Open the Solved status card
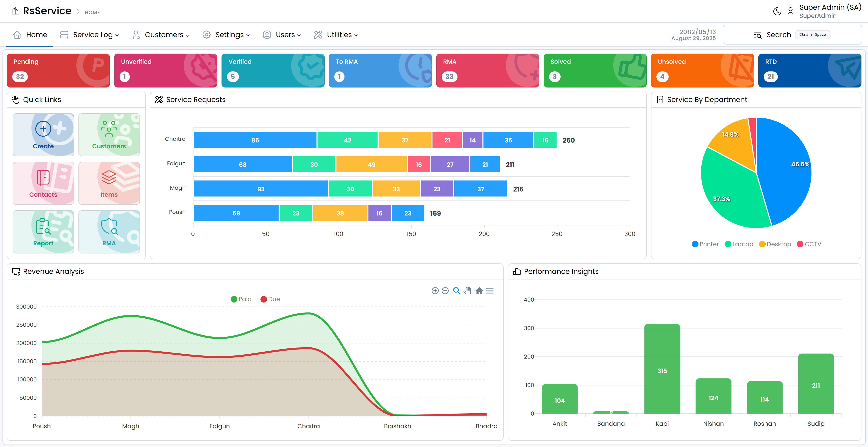868x447 pixels. pos(595,71)
